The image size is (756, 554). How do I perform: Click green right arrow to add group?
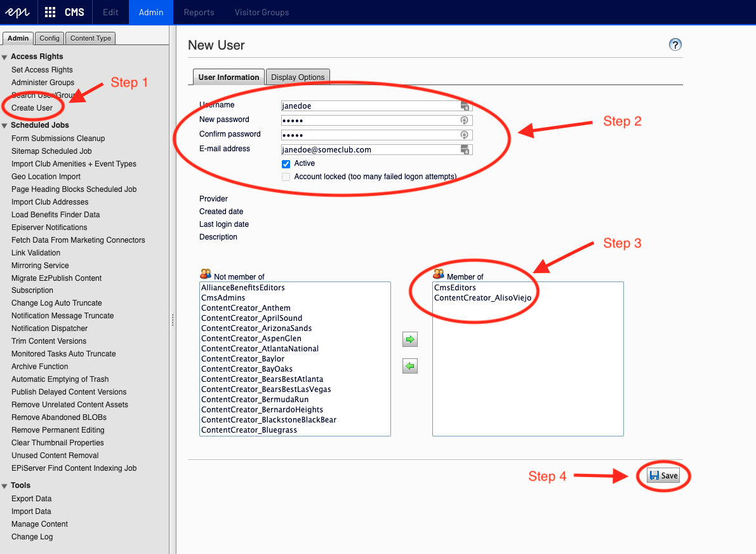tap(410, 339)
